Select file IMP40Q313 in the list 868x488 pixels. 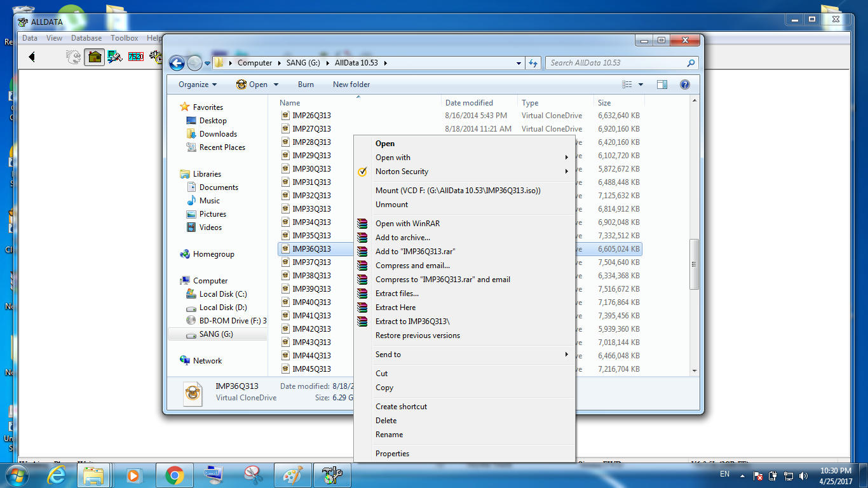311,302
